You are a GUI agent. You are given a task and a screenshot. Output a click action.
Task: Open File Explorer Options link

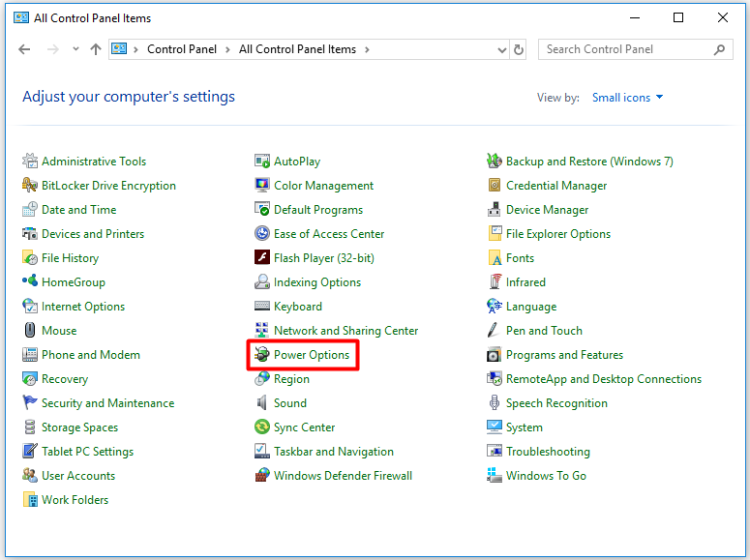(558, 234)
